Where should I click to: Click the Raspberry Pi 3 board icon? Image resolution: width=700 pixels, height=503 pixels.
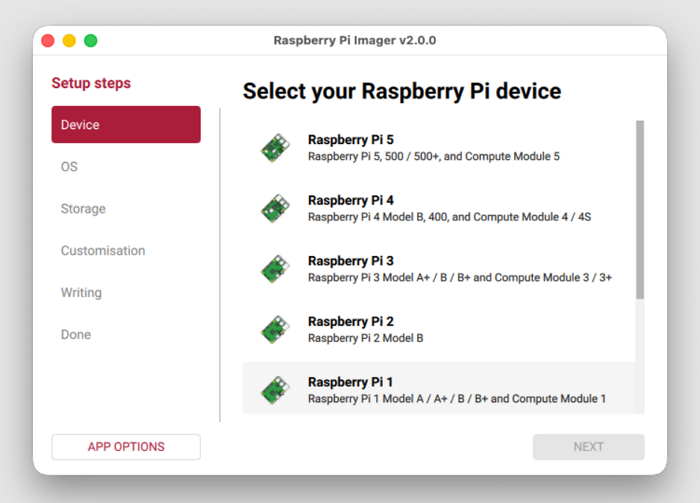tap(275, 269)
